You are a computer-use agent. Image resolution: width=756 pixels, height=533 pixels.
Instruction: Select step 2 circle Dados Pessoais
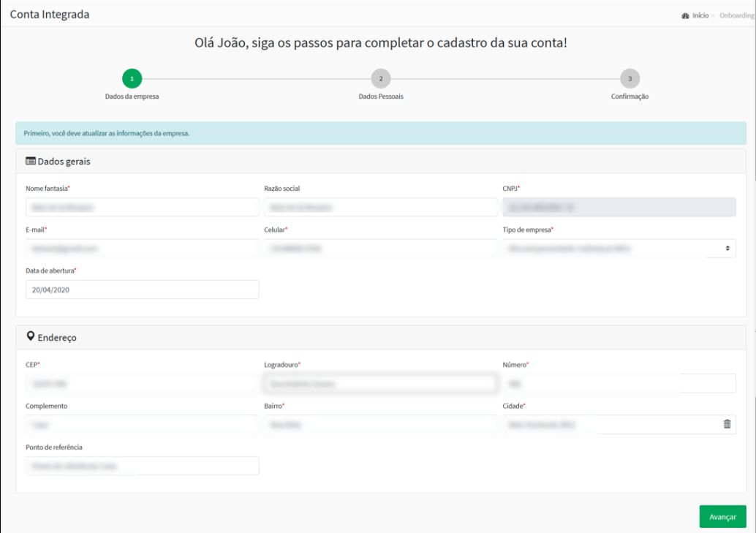[x=380, y=78]
